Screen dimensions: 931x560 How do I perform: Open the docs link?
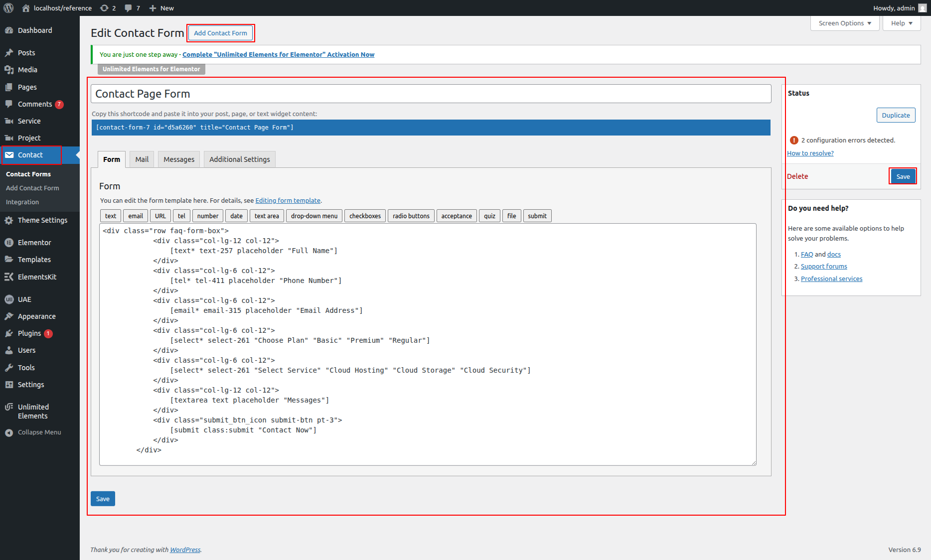click(x=834, y=255)
